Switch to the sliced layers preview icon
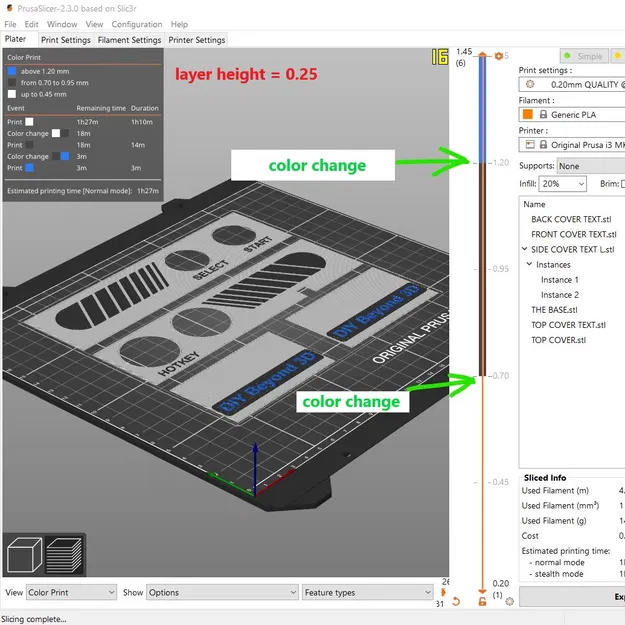The image size is (625, 625). tap(64, 554)
